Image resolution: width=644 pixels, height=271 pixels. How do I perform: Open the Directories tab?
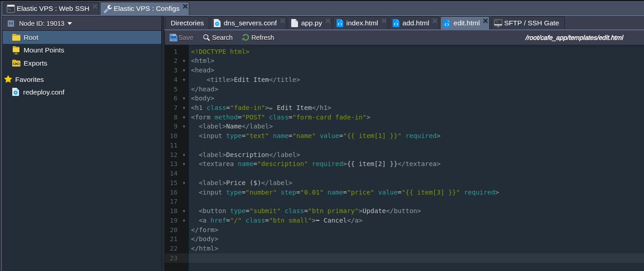187,23
